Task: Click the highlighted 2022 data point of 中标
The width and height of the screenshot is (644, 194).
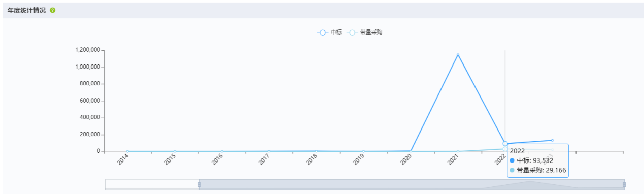Action: (x=505, y=144)
